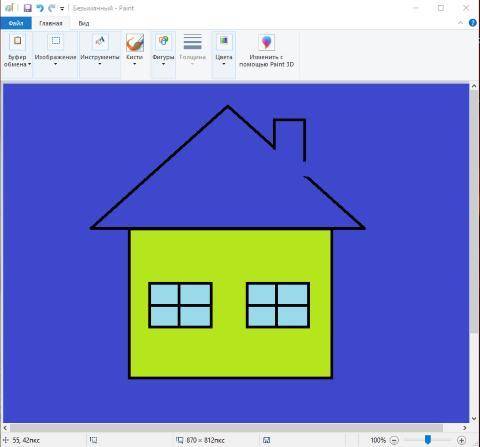
Task: Click the Undo arrow icon
Action: point(40,8)
